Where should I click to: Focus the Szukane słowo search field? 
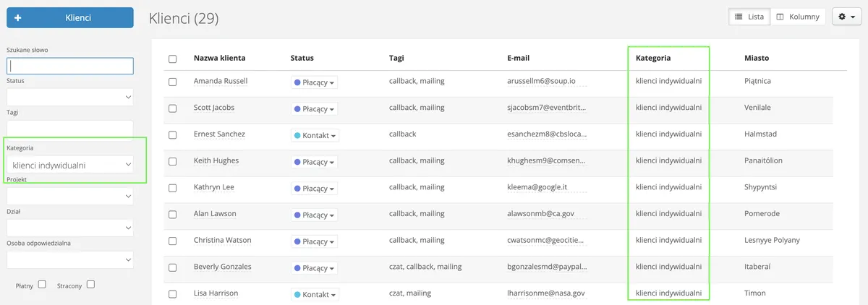coord(69,66)
